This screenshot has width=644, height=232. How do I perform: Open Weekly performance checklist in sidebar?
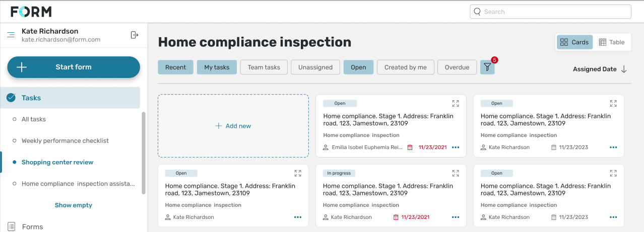pyautogui.click(x=65, y=141)
